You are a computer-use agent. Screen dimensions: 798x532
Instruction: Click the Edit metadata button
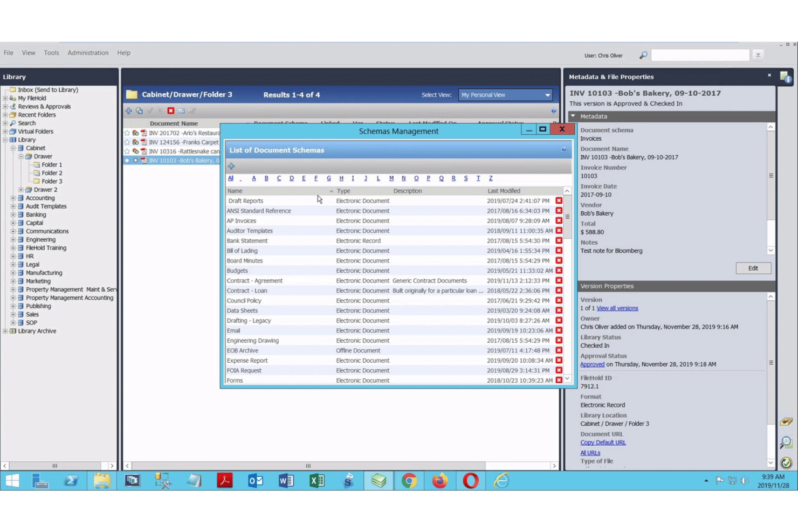coord(753,268)
